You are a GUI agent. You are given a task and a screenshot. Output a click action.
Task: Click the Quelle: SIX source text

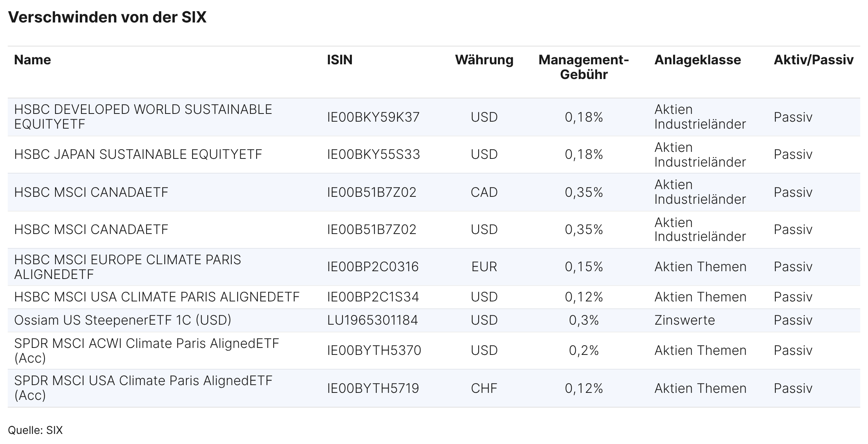coord(35,430)
